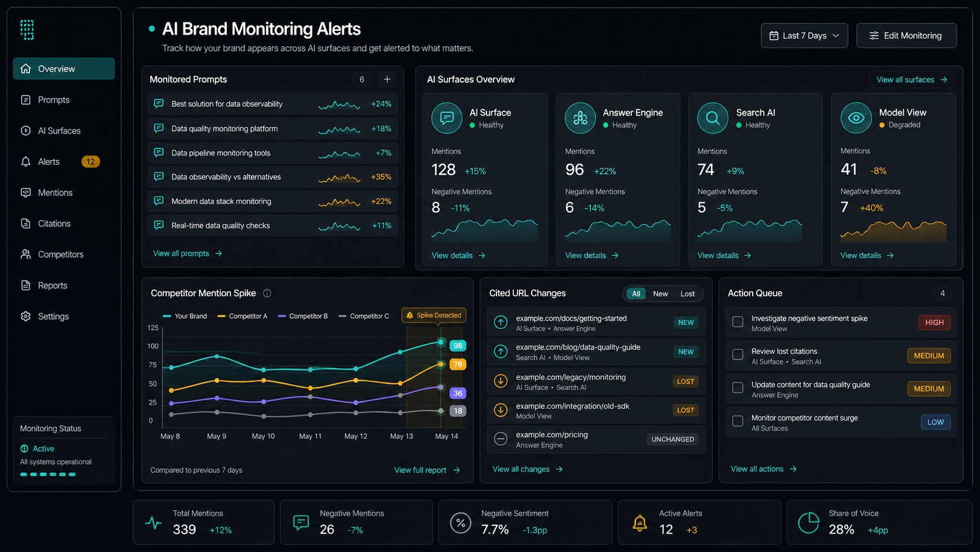Click the Negative Mentions chat icon in footer

pos(301,523)
